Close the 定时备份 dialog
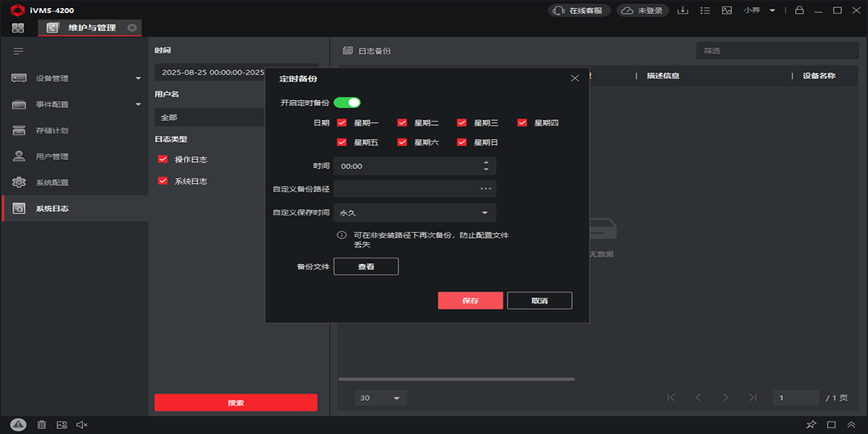 [x=575, y=78]
